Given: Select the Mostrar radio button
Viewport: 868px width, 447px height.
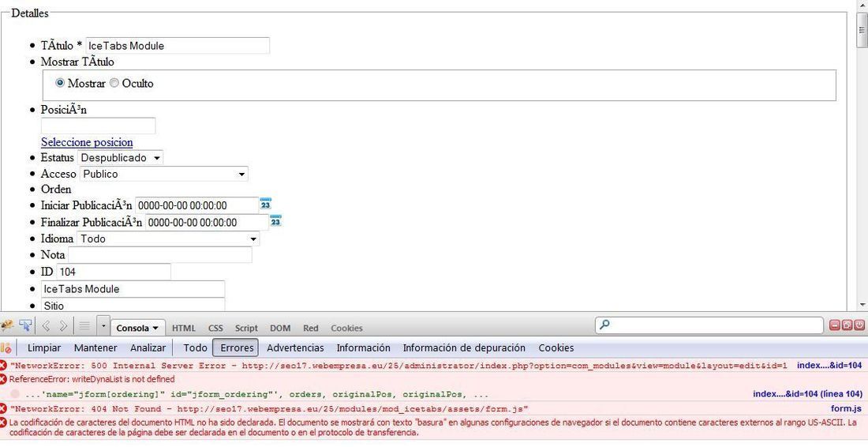Looking at the screenshot, I should pos(60,83).
